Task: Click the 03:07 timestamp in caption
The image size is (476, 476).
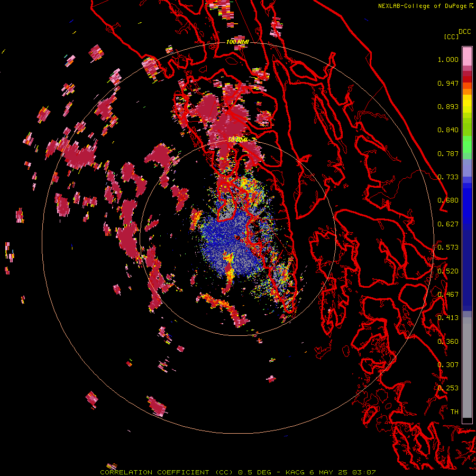Action: tap(364, 472)
